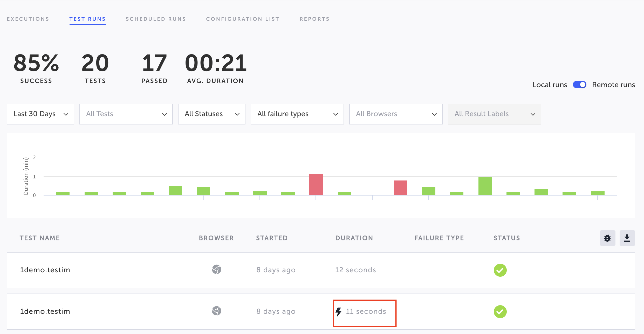Click Chrome browser icon in first row
This screenshot has width=644, height=334.
[x=216, y=269]
